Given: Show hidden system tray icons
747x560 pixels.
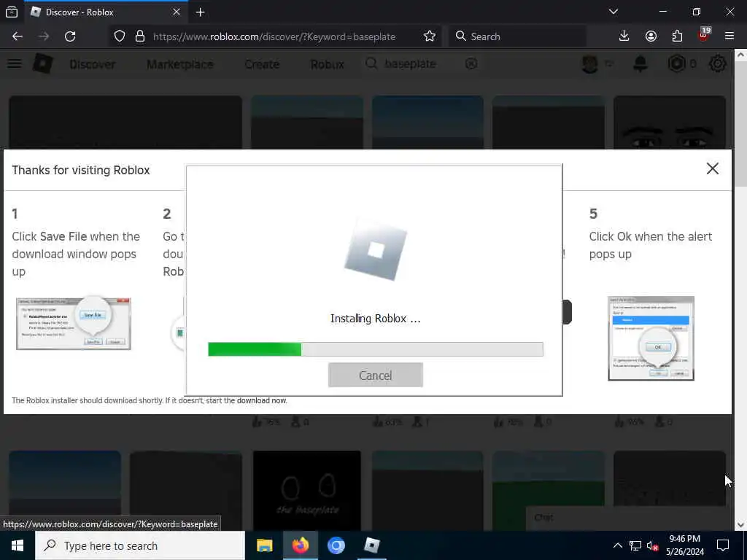Looking at the screenshot, I should point(617,545).
